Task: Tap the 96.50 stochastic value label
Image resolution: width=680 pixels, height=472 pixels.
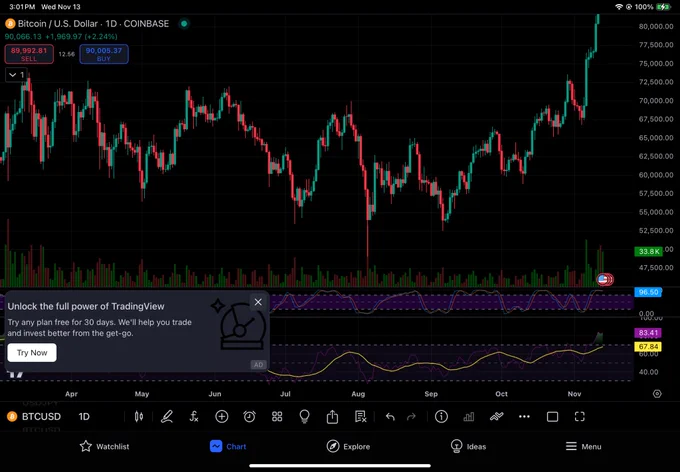Action: (x=648, y=292)
